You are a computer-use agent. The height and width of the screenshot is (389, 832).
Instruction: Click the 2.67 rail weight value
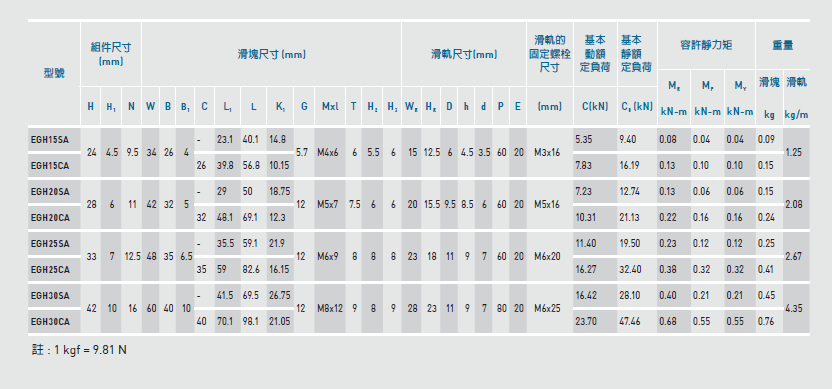(794, 256)
